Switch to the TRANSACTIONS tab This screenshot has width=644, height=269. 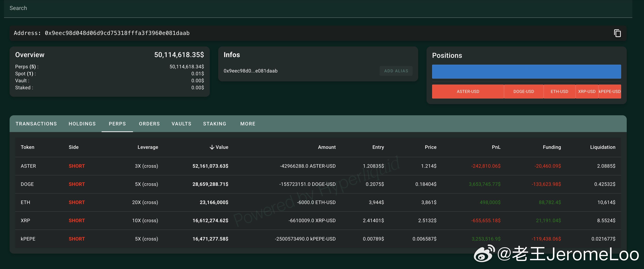(36, 124)
